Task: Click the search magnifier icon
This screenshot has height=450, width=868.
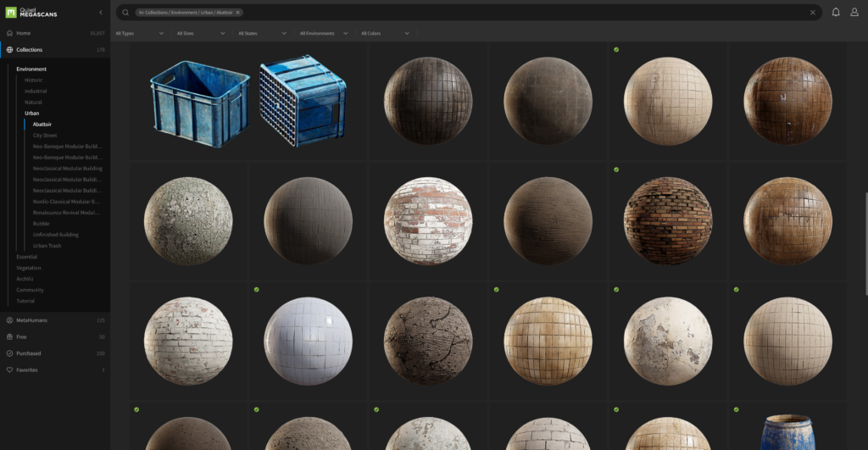Action: tap(125, 13)
